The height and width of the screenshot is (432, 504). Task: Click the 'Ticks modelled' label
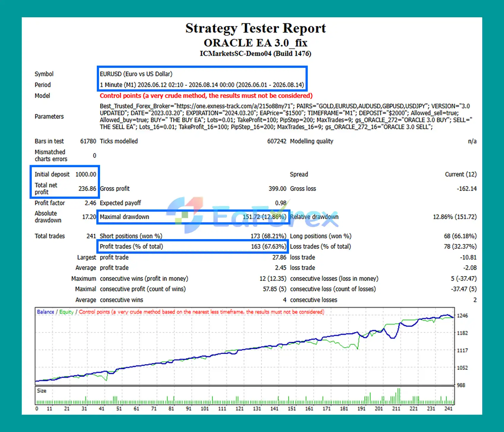[x=119, y=141]
